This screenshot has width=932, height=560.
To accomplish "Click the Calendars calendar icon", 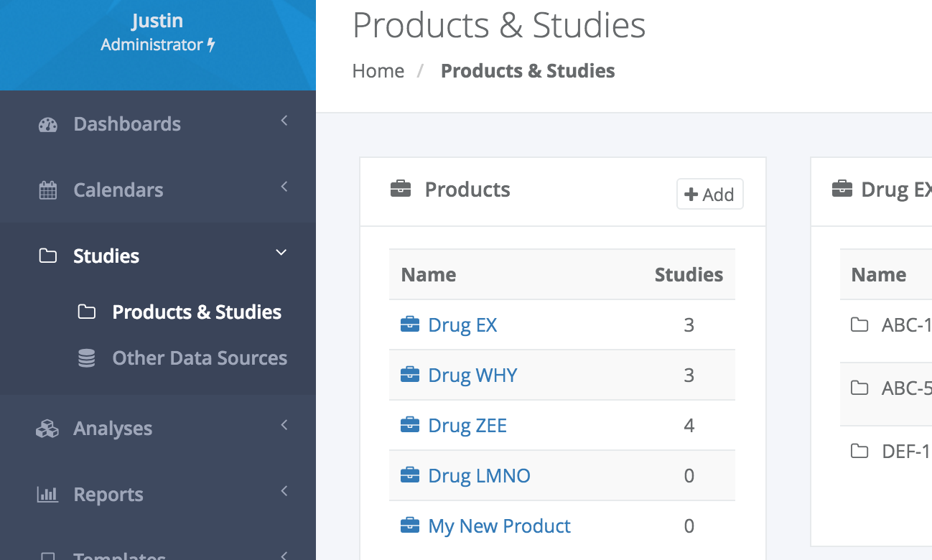I will tap(47, 190).
